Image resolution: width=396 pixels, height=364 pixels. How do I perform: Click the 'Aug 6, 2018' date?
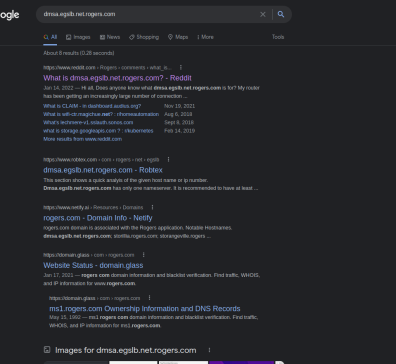click(178, 114)
